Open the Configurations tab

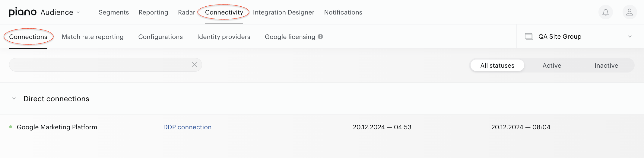(160, 37)
